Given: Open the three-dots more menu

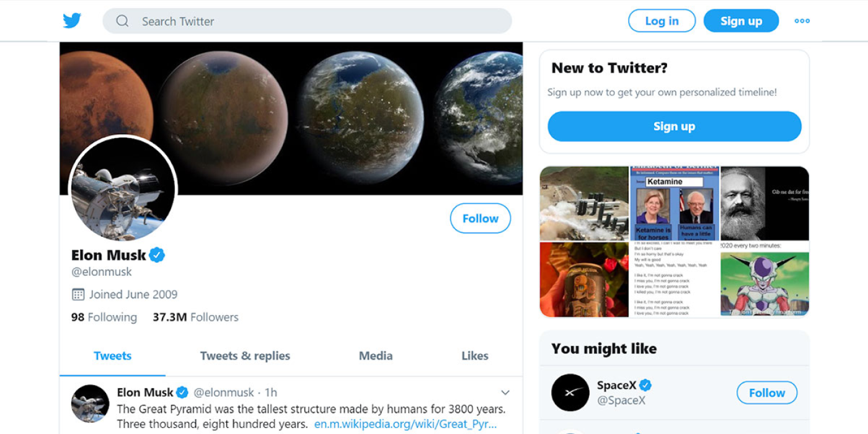Looking at the screenshot, I should [x=802, y=21].
